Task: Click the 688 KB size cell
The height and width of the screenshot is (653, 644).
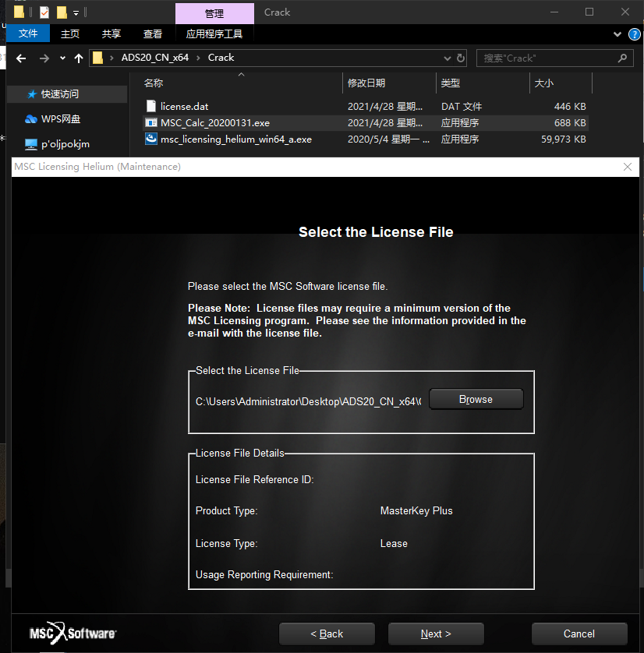Action: 570,123
